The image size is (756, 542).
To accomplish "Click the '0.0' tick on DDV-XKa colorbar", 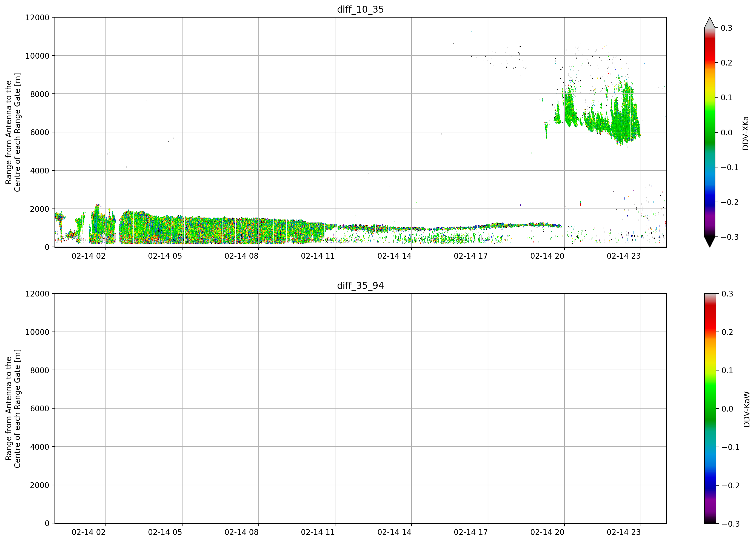I will pyautogui.click(x=727, y=133).
